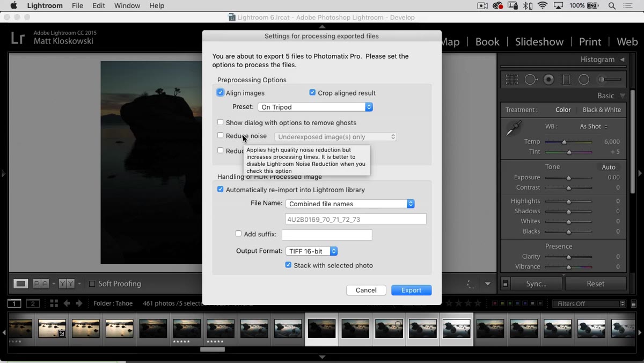This screenshot has height=363, width=644.
Task: Choose Black & White treatment
Action: [602, 110]
